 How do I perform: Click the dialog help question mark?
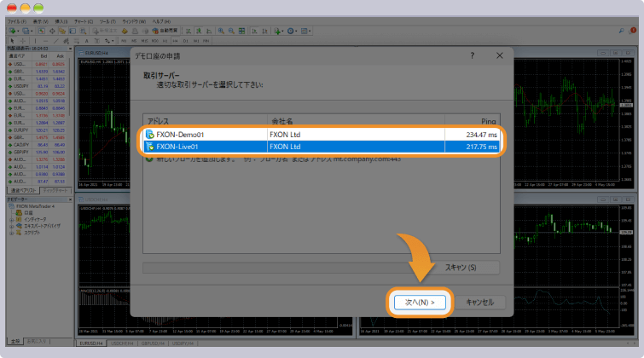tap(473, 55)
